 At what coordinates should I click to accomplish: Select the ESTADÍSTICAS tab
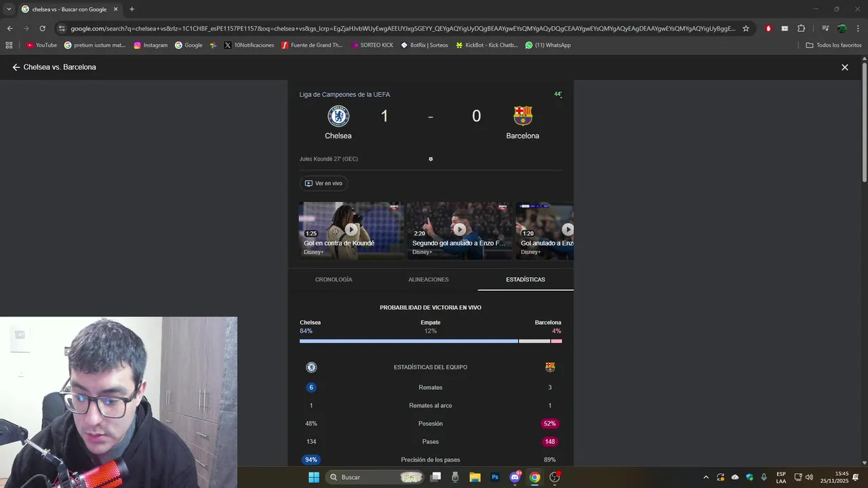[x=526, y=279]
